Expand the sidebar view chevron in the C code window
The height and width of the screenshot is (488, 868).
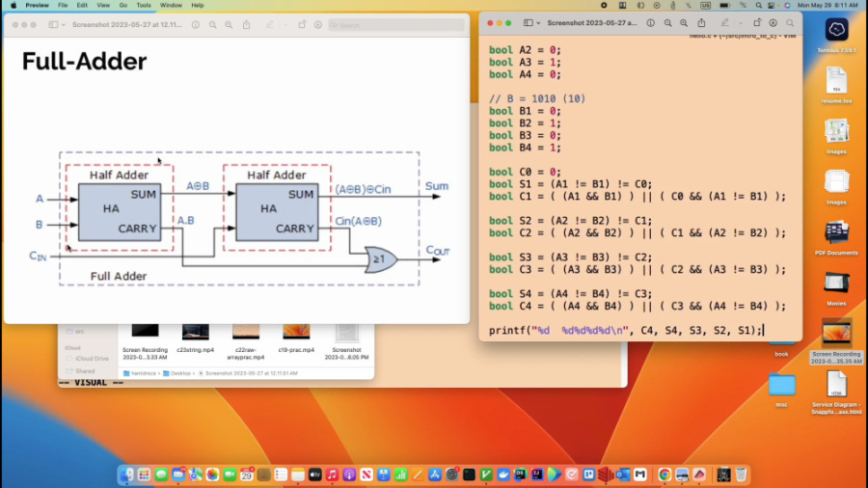[539, 22]
